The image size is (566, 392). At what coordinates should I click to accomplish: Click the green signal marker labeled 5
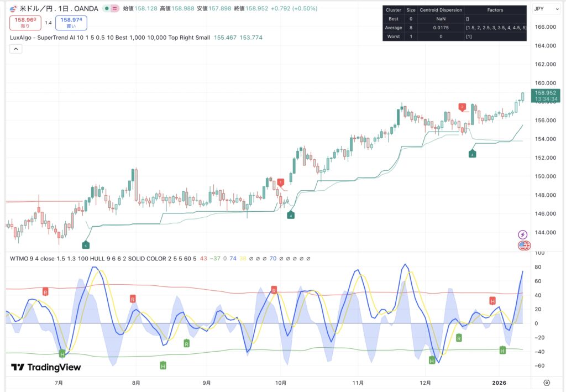coord(85,245)
